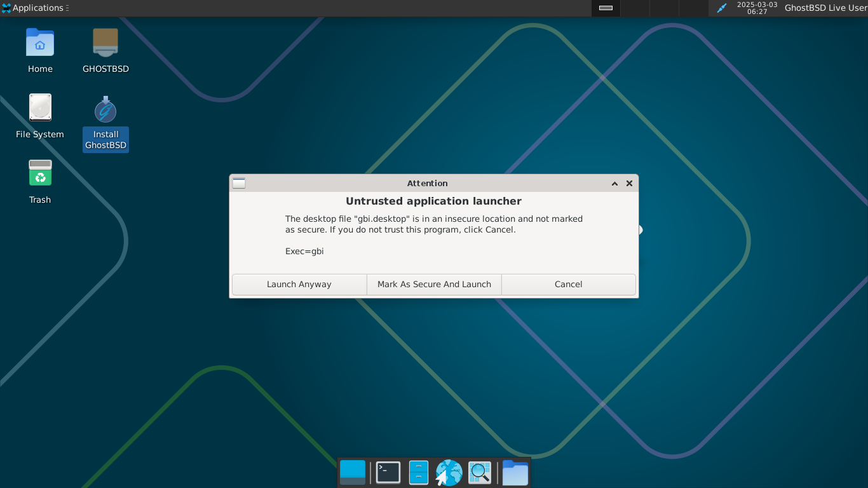Switch to the third workspace in the pager
This screenshot has height=488, width=868.
coord(664,8)
